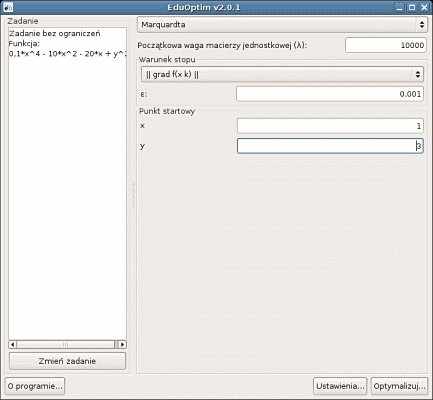433x400 pixels.
Task: Click the right arrow of horizontal scrollbar
Action: [x=122, y=344]
